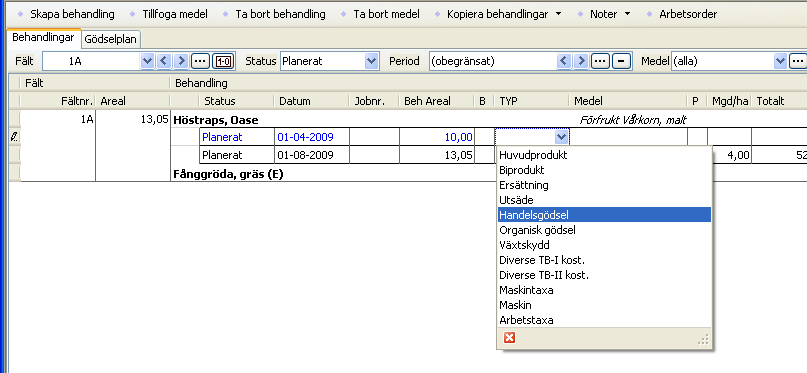Screen dimensions: 807x373
Task: Toggle the TYP cell dropdown arrow
Action: (x=562, y=137)
